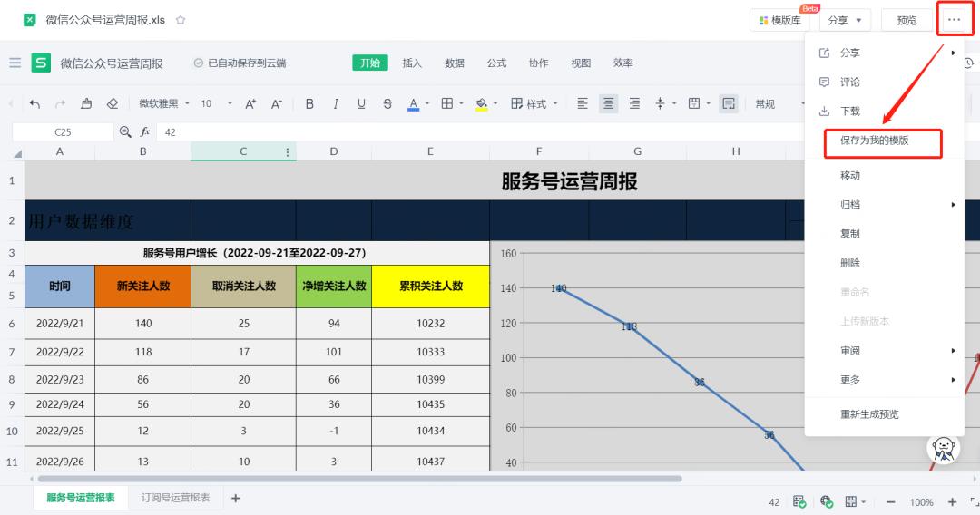The height and width of the screenshot is (515, 980).
Task: Switch to the 公式 tab
Action: [496, 63]
